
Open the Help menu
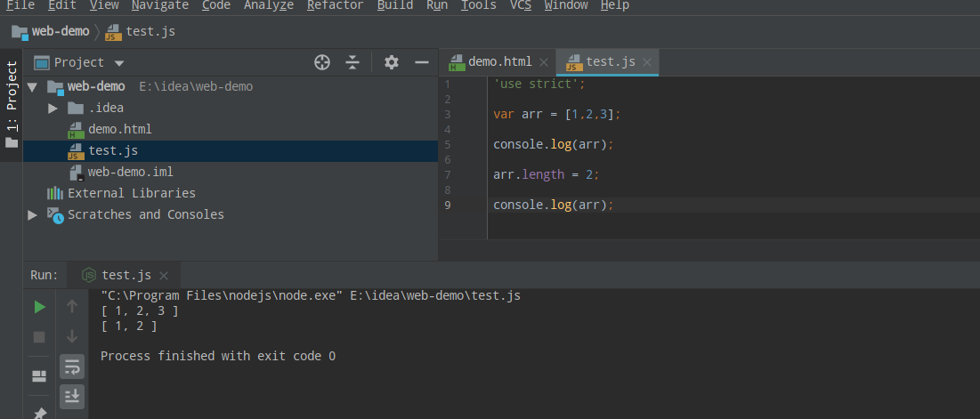click(614, 5)
